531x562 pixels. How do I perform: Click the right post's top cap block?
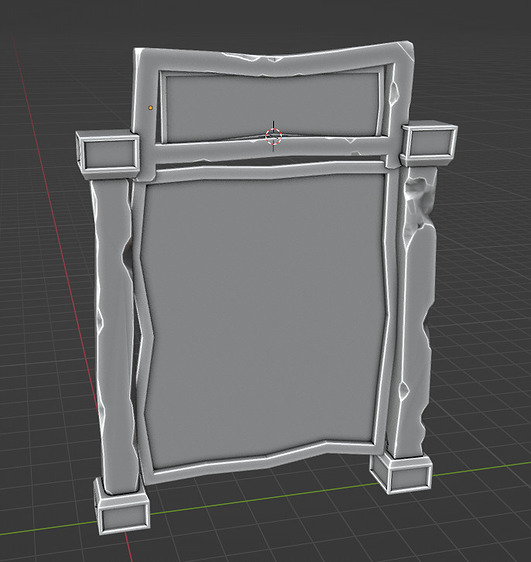429,144
